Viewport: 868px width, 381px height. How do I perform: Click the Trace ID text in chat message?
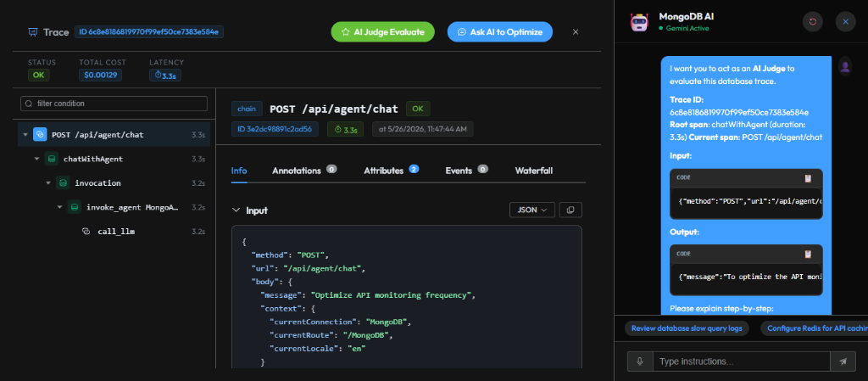(739, 112)
